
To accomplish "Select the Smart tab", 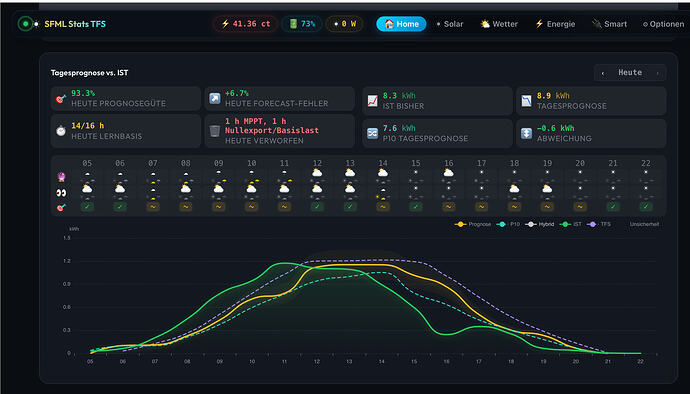I will (x=609, y=24).
